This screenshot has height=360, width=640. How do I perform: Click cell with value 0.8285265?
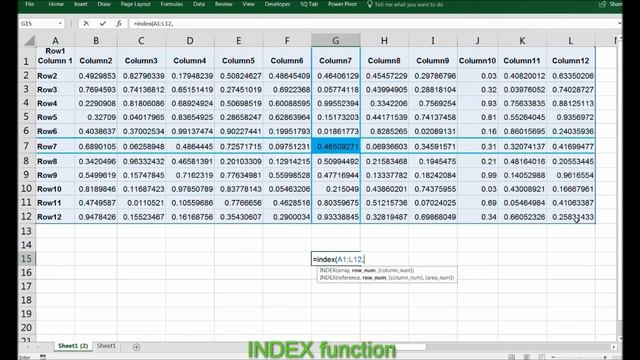(384, 131)
